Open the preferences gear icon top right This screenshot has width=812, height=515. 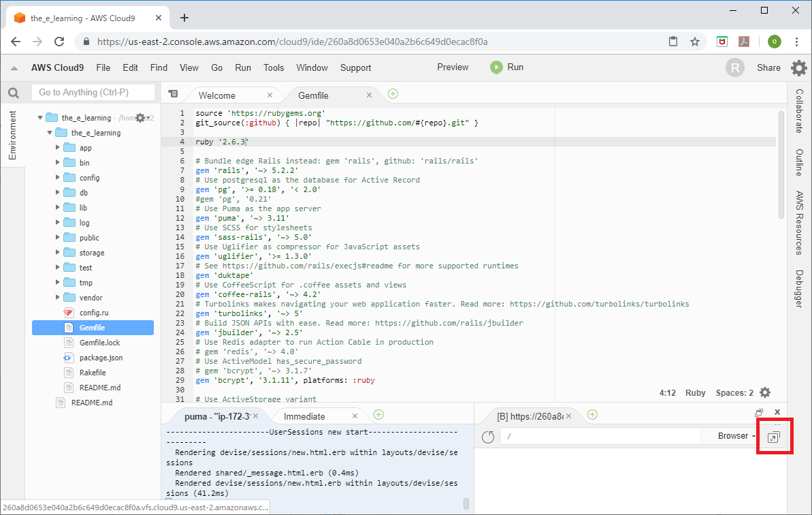(x=798, y=68)
